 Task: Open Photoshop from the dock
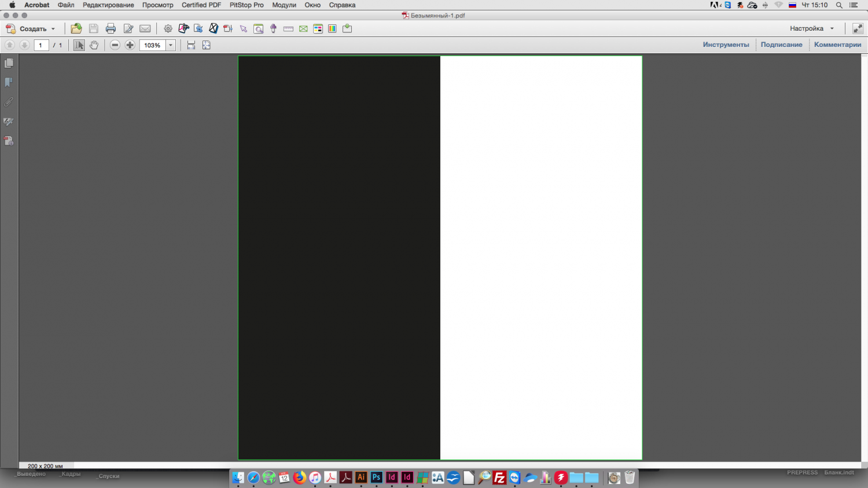(x=376, y=478)
